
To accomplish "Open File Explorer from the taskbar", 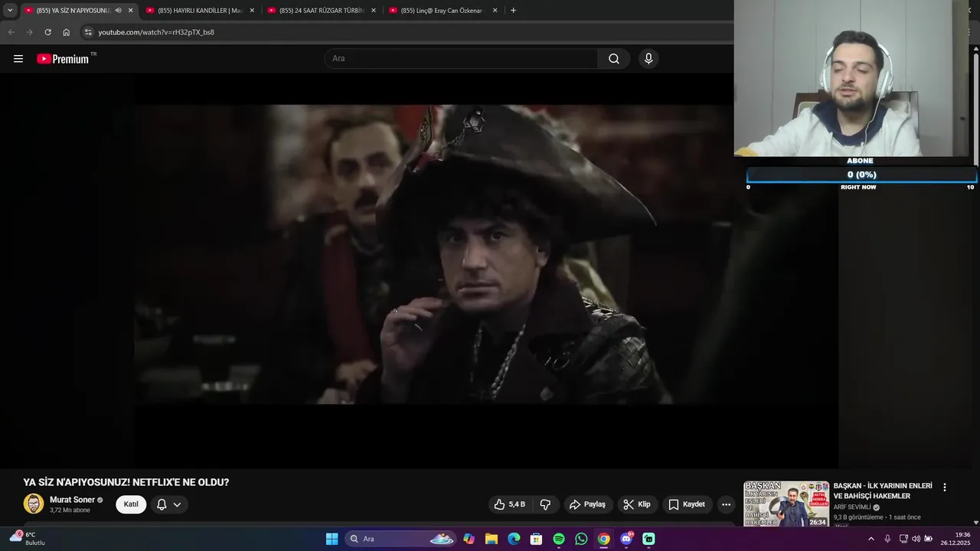I will click(x=492, y=539).
